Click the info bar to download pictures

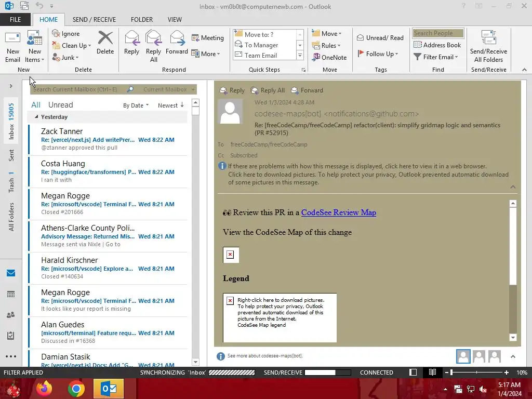pyautogui.click(x=368, y=179)
